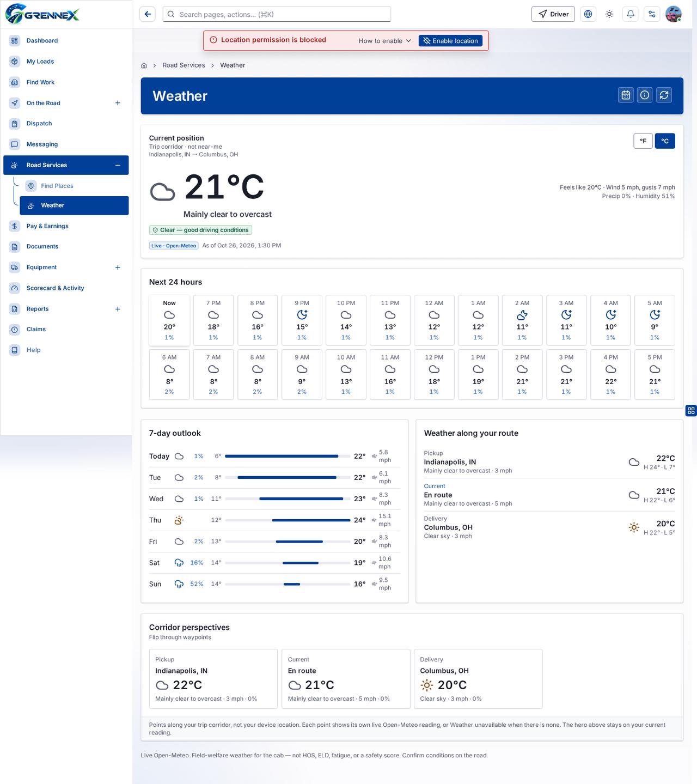Image resolution: width=697 pixels, height=784 pixels.
Task: Open Messaging in sidebar
Action: coord(66,144)
